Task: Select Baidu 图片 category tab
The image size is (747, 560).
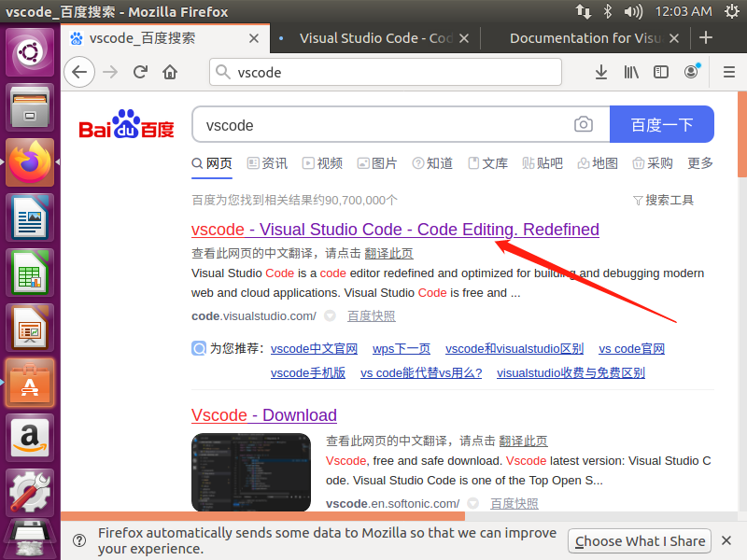Action: click(x=377, y=163)
